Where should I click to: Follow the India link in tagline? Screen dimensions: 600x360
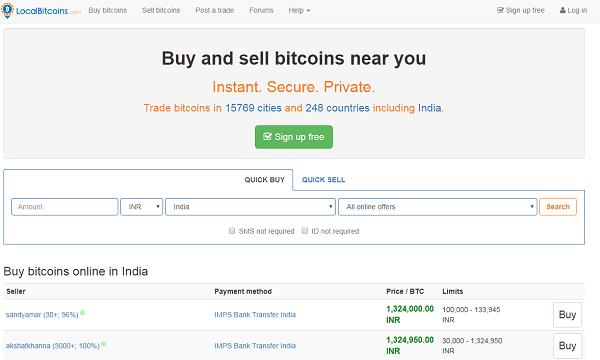(x=430, y=108)
